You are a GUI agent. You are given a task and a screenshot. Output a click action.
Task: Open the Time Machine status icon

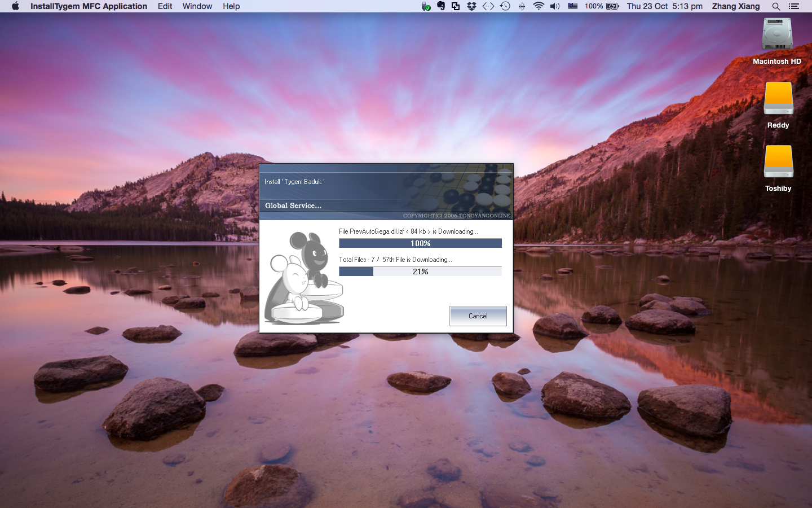pyautogui.click(x=505, y=6)
